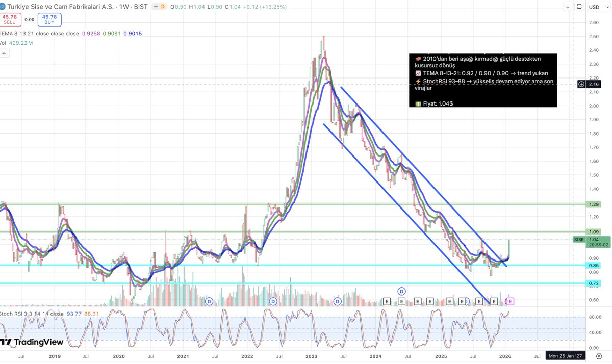
Task: Select the Stoch RSI 3 3 14 14 legend
Action: click(x=32, y=314)
